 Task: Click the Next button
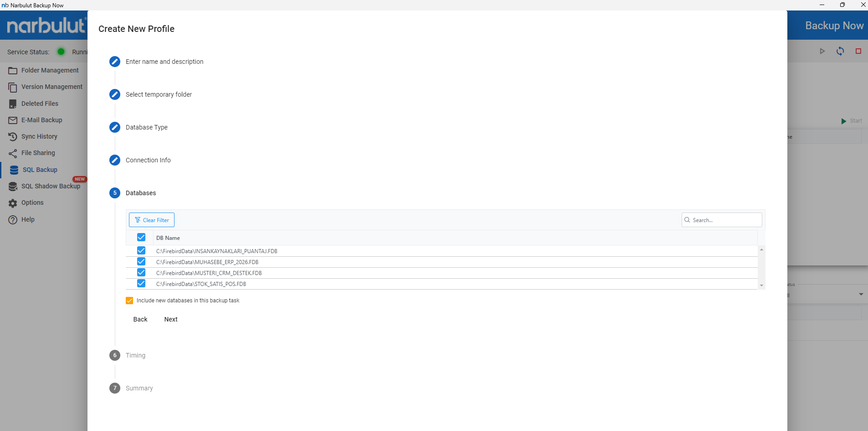coord(171,319)
